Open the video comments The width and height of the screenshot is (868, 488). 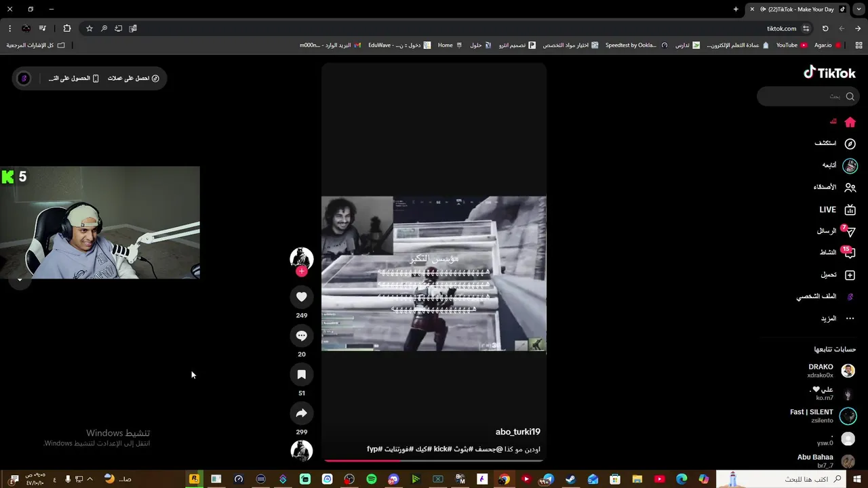[302, 335]
